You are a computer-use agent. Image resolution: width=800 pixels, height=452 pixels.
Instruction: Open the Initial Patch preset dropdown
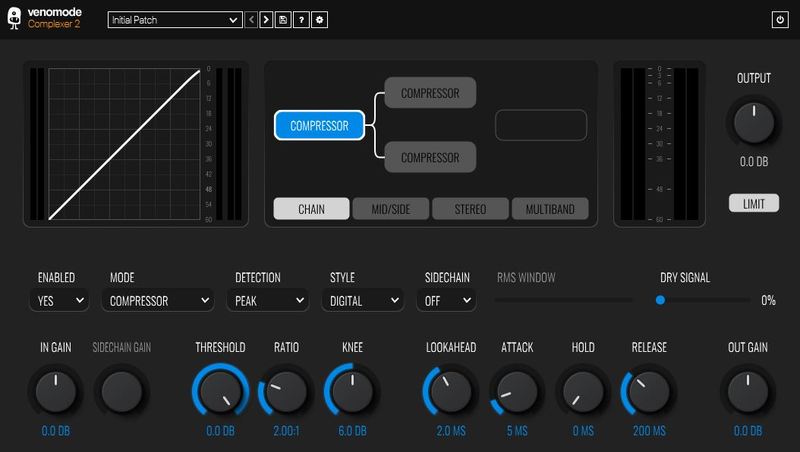175,20
